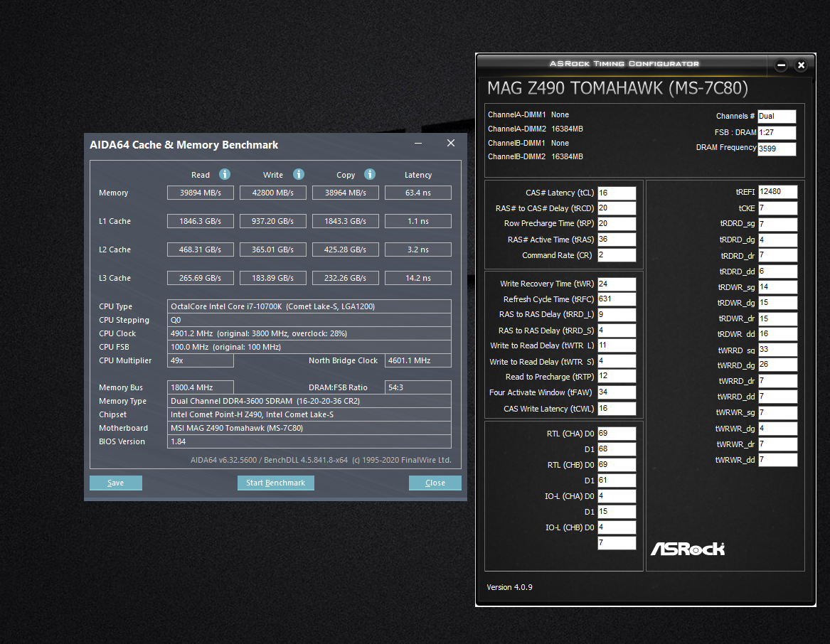Click the North Bridge Clock value
Screen dimensions: 830x644
click(418, 360)
